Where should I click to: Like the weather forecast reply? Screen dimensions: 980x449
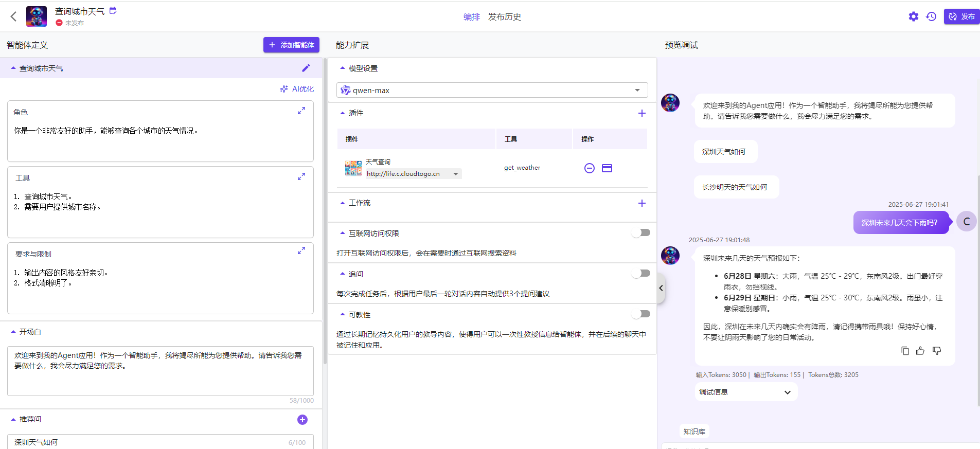click(x=920, y=351)
